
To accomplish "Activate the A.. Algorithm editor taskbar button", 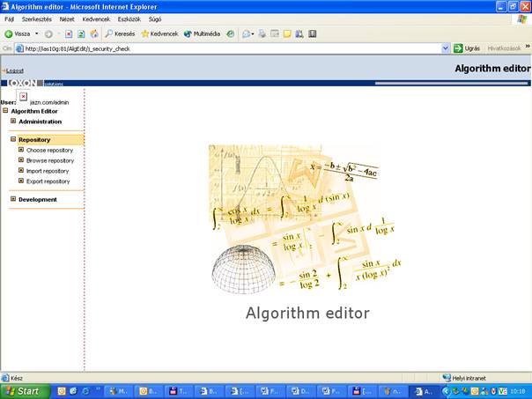I will pyautogui.click(x=424, y=392).
